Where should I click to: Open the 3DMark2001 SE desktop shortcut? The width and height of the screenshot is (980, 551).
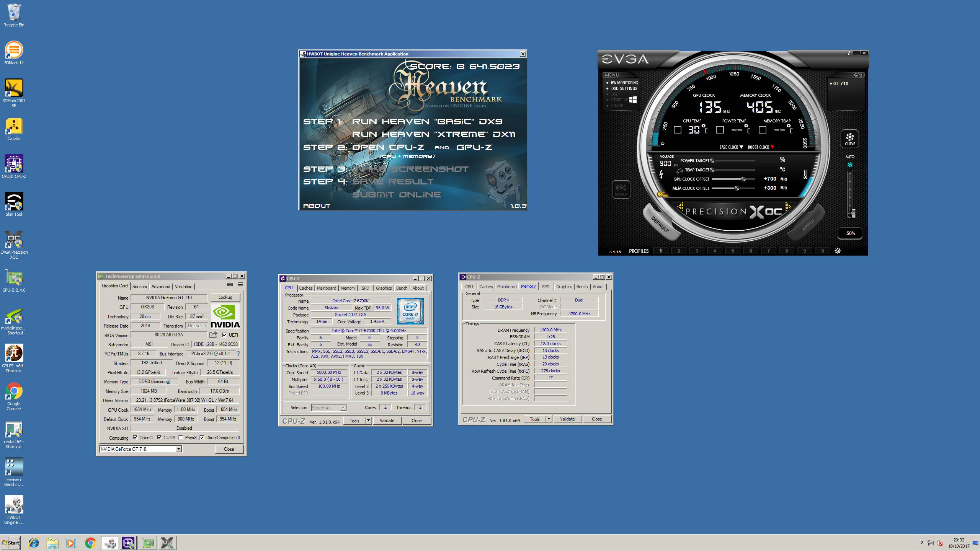click(x=14, y=93)
